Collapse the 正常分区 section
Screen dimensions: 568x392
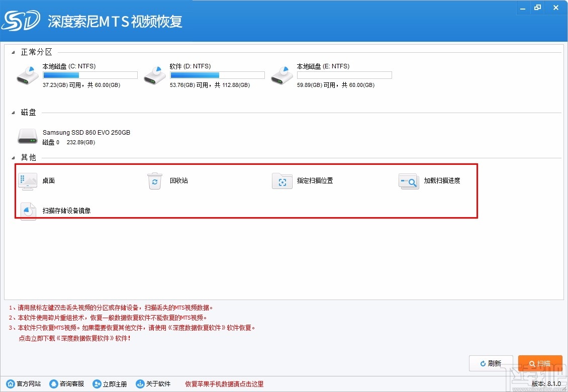coord(13,51)
